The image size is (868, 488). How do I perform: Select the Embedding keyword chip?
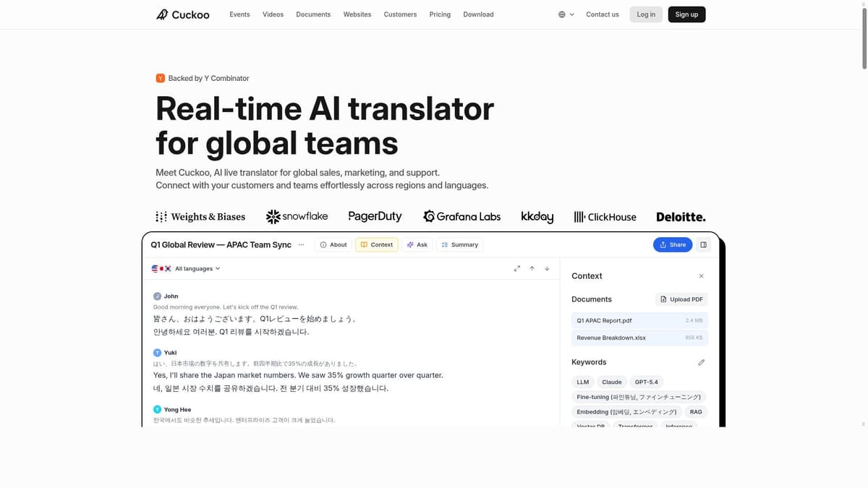(626, 412)
